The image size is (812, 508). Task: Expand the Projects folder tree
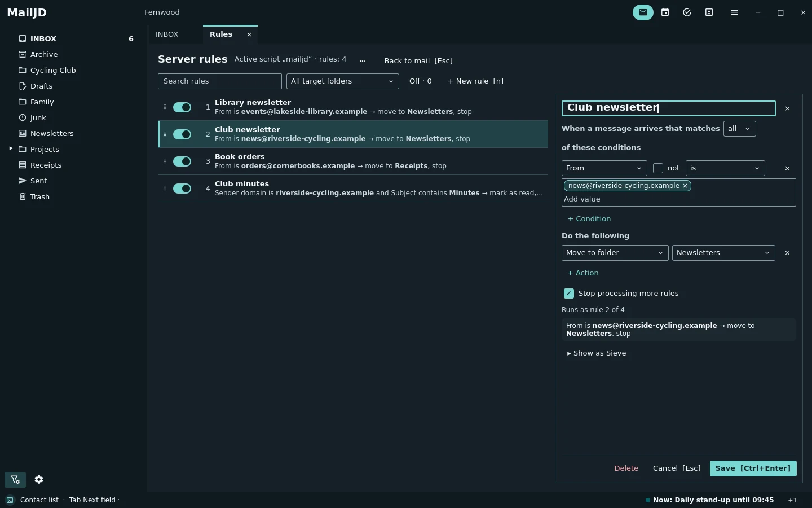[11, 149]
